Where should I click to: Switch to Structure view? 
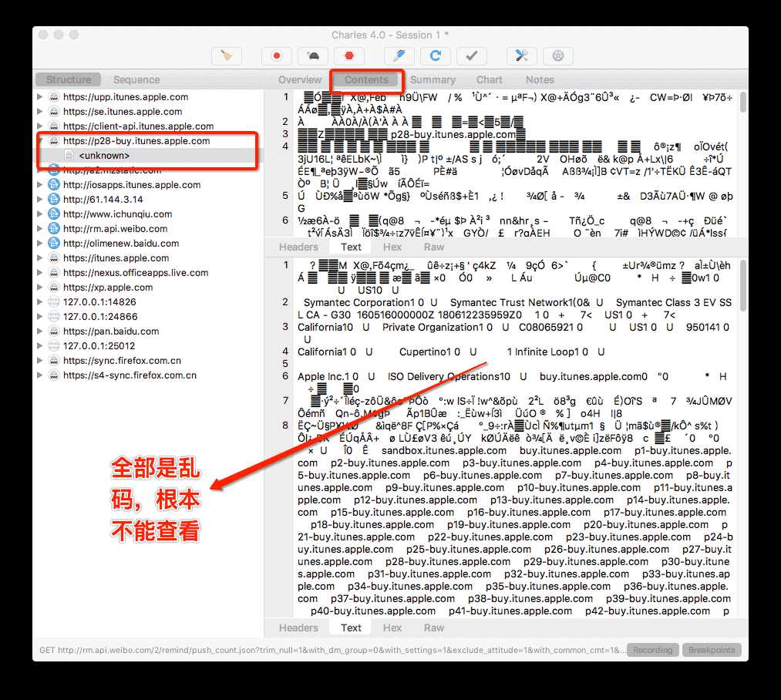[69, 79]
